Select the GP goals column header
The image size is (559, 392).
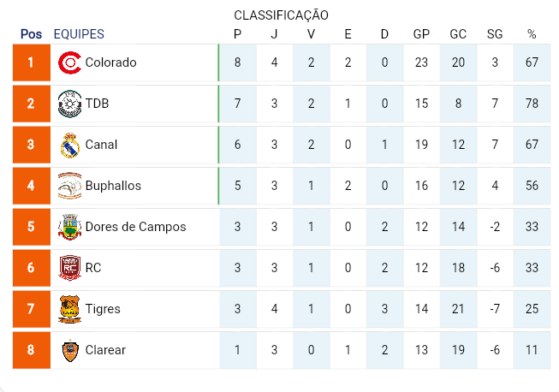421,34
